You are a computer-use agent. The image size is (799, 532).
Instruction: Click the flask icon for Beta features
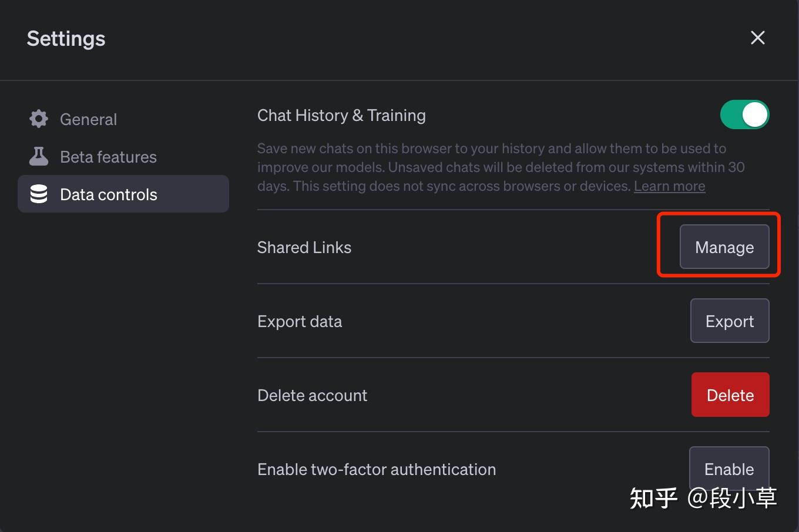(39, 157)
